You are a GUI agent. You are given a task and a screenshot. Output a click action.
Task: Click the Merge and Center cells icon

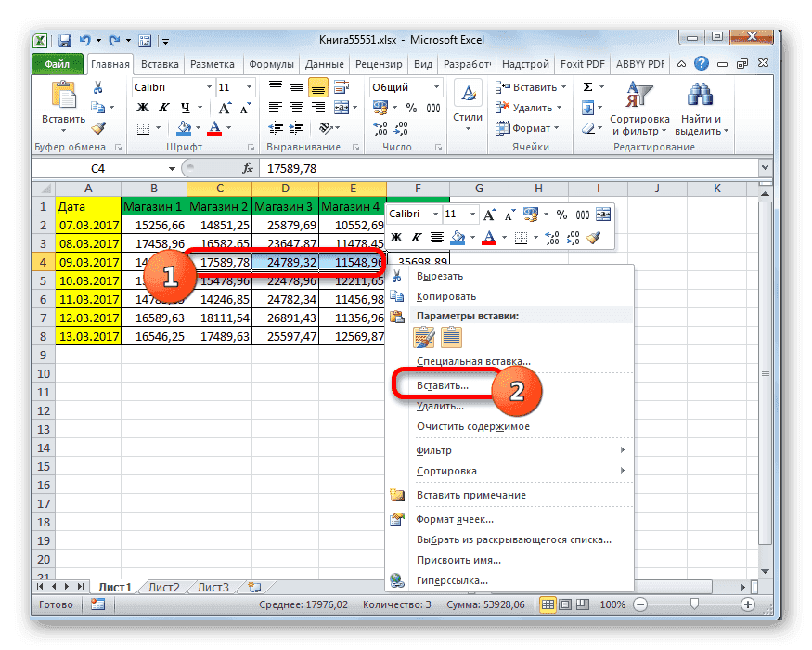point(340,107)
